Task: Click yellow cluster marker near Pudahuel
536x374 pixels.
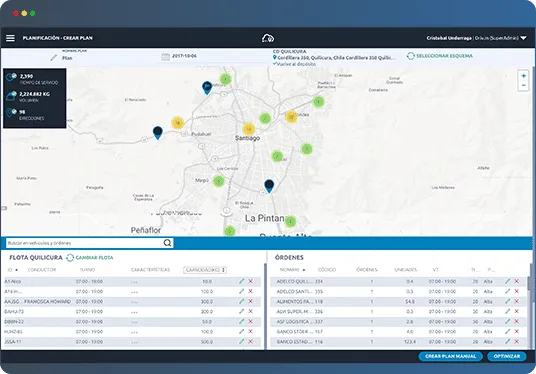Action: click(177, 123)
